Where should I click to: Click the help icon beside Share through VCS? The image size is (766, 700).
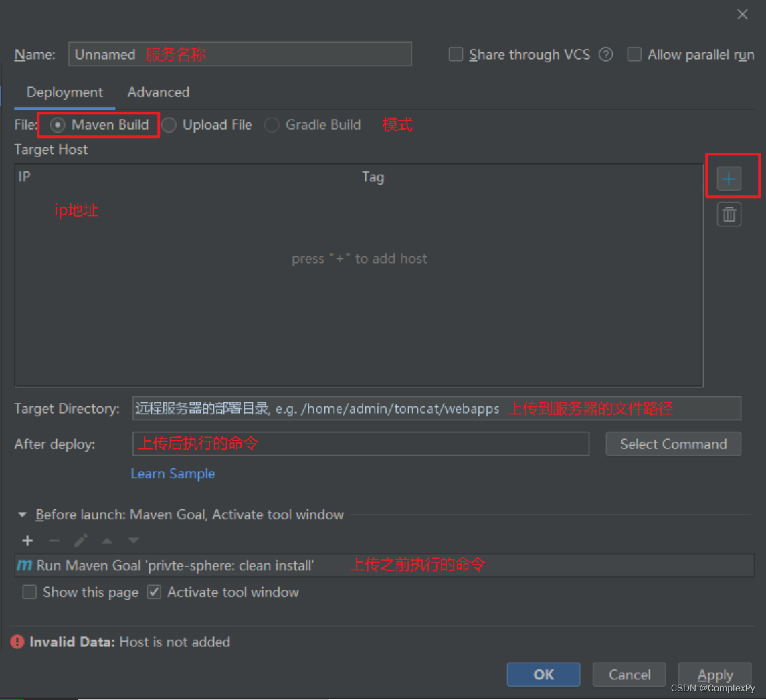point(605,55)
